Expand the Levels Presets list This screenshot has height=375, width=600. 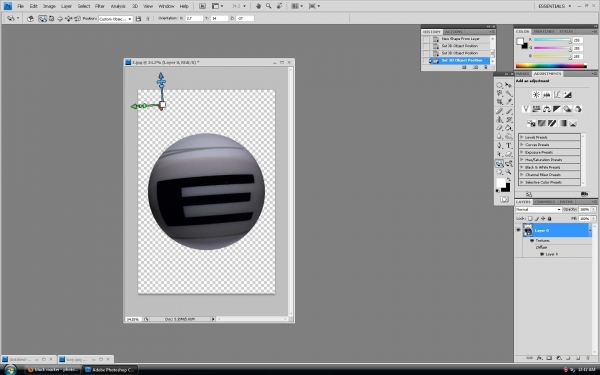[522, 137]
